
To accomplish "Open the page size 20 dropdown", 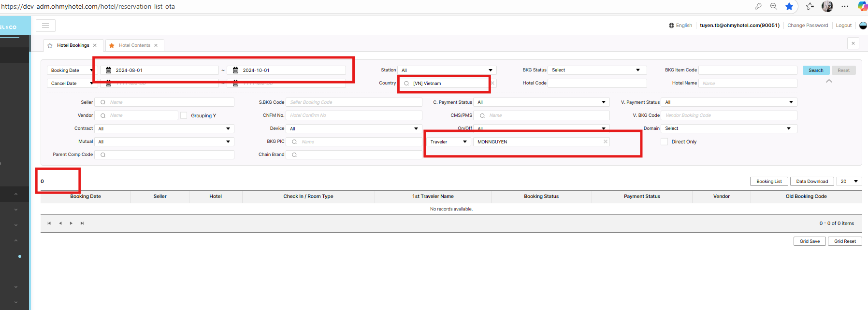I will coord(849,182).
